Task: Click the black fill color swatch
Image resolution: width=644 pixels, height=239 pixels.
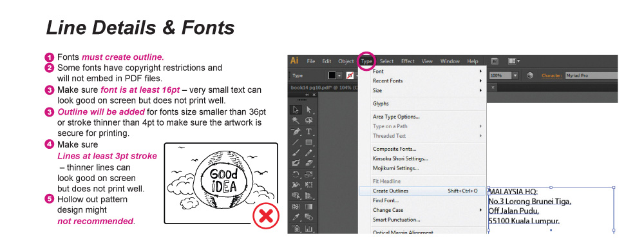Action: click(332, 75)
